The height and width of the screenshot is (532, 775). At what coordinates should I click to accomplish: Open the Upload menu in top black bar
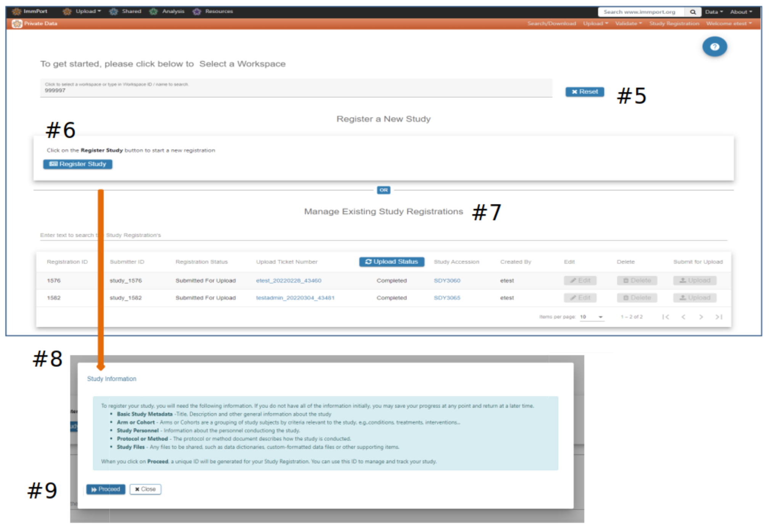[x=88, y=11]
